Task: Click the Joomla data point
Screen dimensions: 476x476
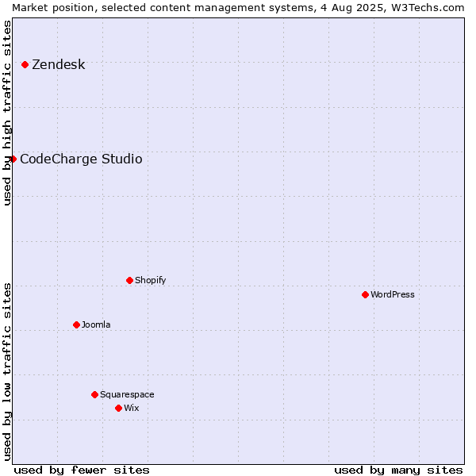Action: 76,325
